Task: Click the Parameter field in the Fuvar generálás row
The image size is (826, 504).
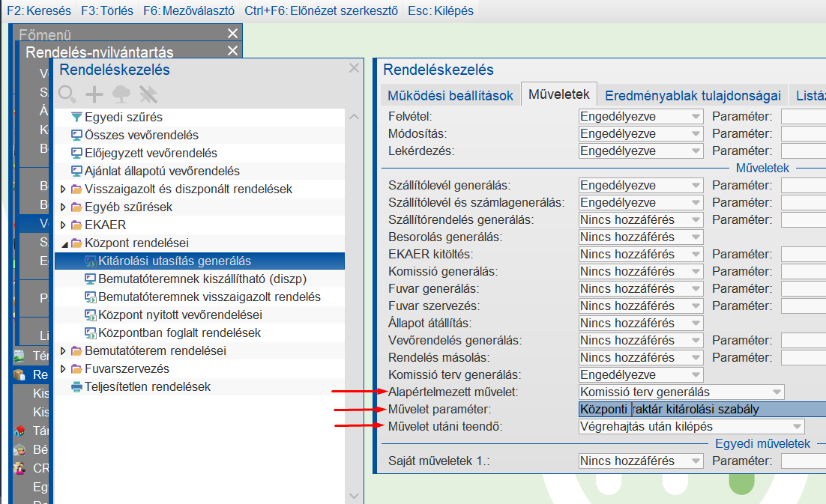Action: [804, 289]
